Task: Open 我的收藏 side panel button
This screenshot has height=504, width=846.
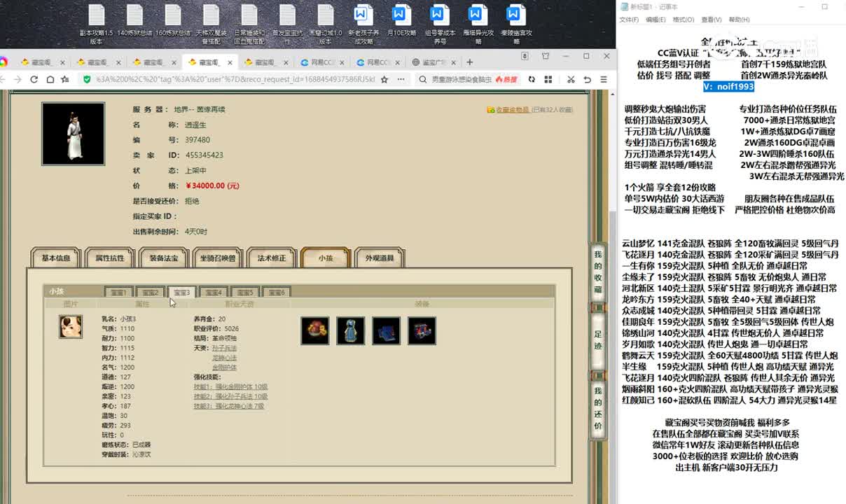Action: click(x=598, y=272)
